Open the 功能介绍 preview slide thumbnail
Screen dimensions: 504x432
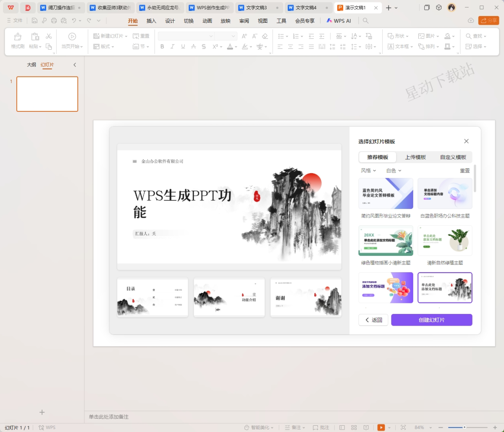229,297
